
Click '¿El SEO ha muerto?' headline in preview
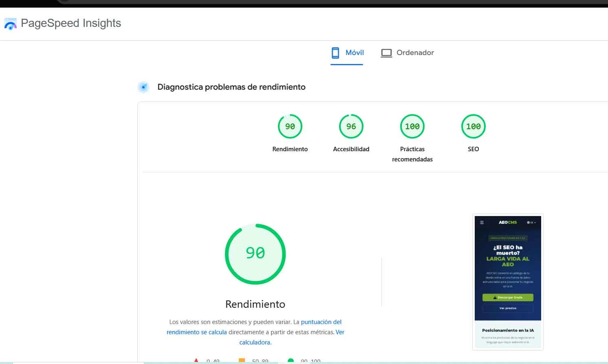click(508, 250)
